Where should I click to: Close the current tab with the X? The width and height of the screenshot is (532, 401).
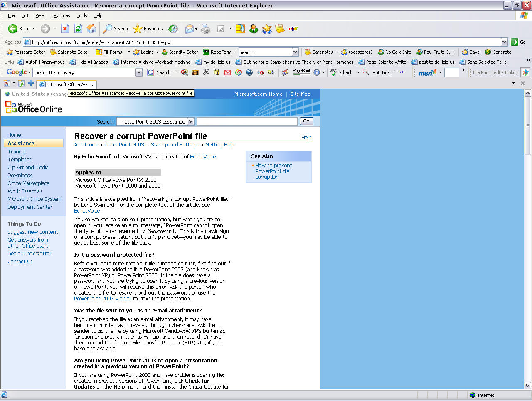[x=523, y=83]
